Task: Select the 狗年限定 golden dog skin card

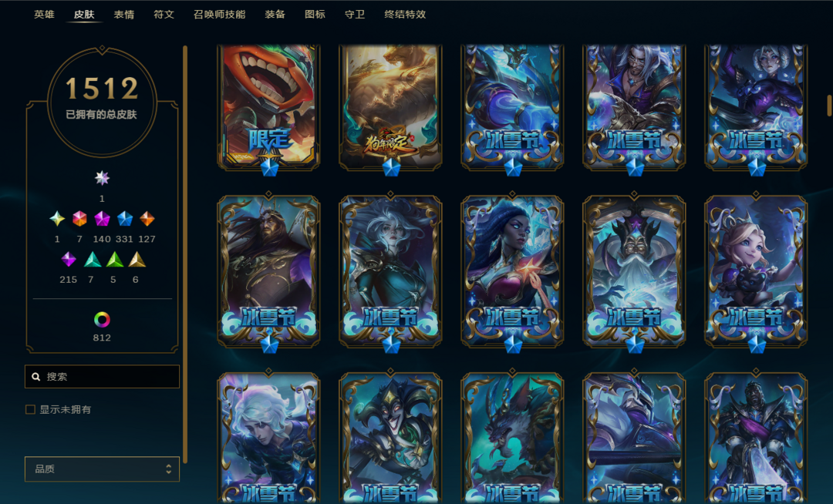Action: [x=390, y=108]
